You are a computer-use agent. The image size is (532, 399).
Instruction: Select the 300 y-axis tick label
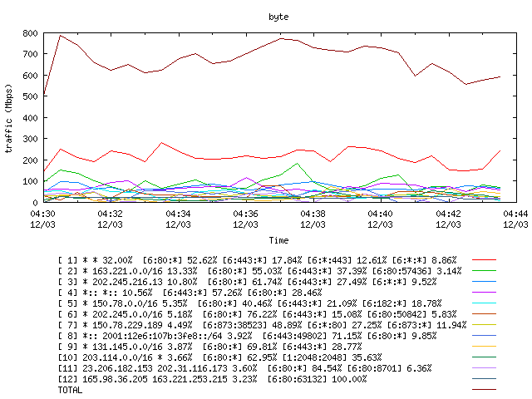click(x=30, y=139)
